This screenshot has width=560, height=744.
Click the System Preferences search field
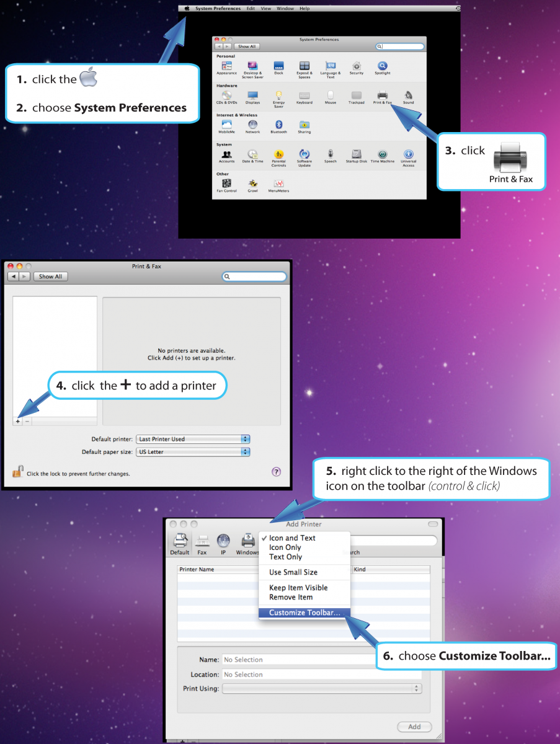(400, 46)
